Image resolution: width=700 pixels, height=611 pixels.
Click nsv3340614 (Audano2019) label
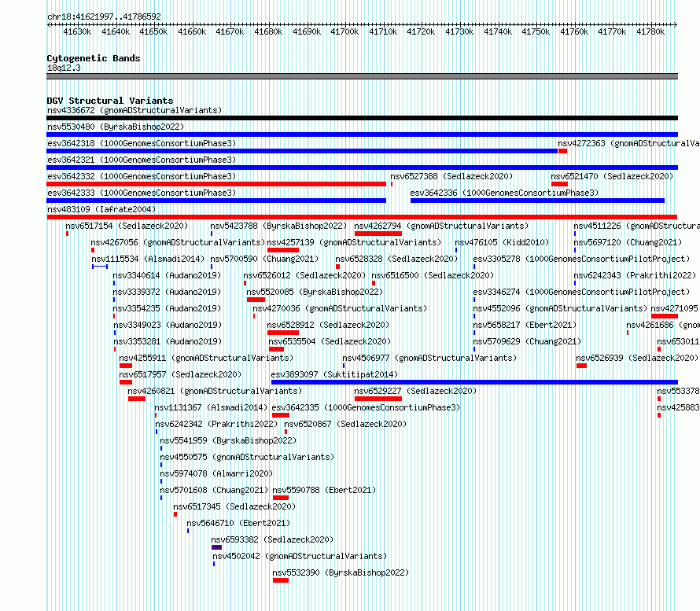point(167,275)
